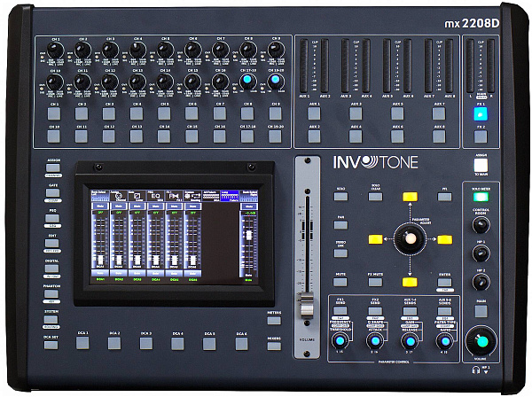
Task: Push the PFL button
Action: click(444, 197)
